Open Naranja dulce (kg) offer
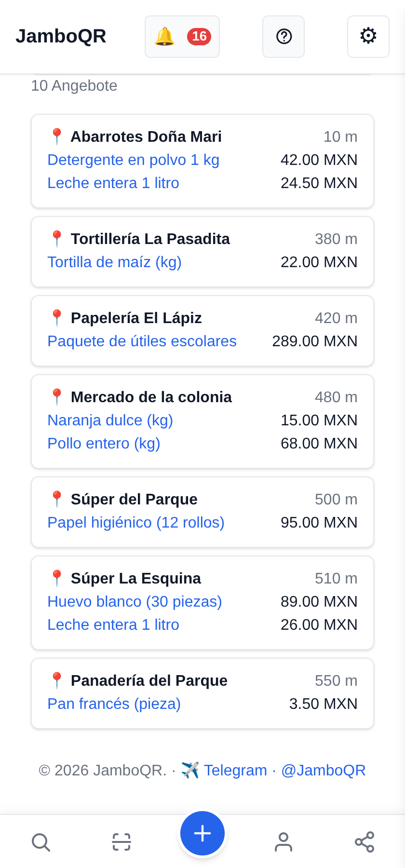405x868 pixels. point(110,420)
